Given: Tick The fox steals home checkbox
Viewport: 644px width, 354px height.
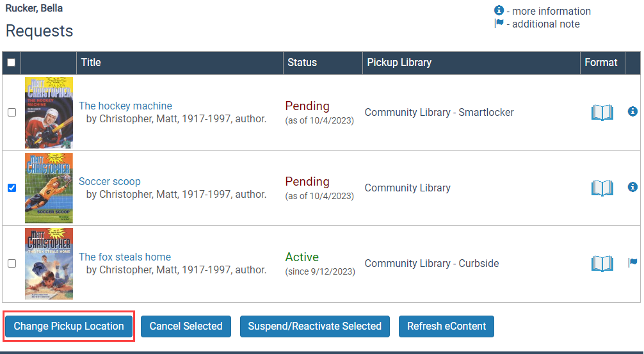Looking at the screenshot, I should [x=12, y=264].
